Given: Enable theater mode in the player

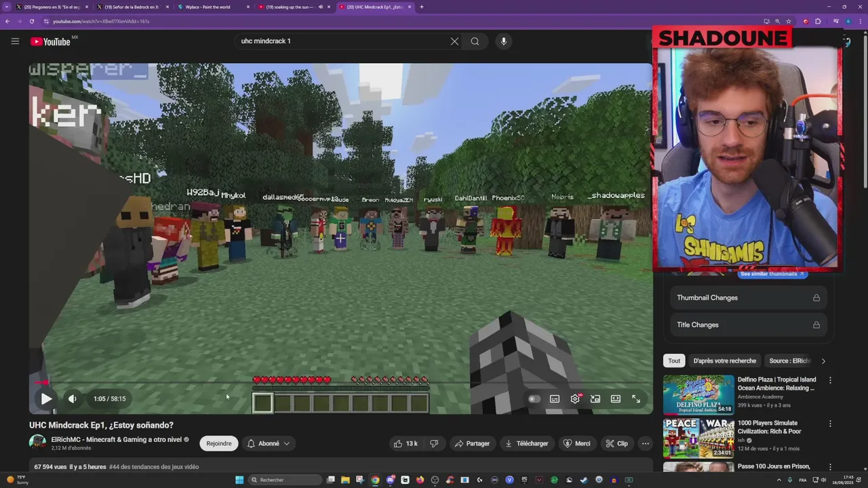Looking at the screenshot, I should coord(616,399).
